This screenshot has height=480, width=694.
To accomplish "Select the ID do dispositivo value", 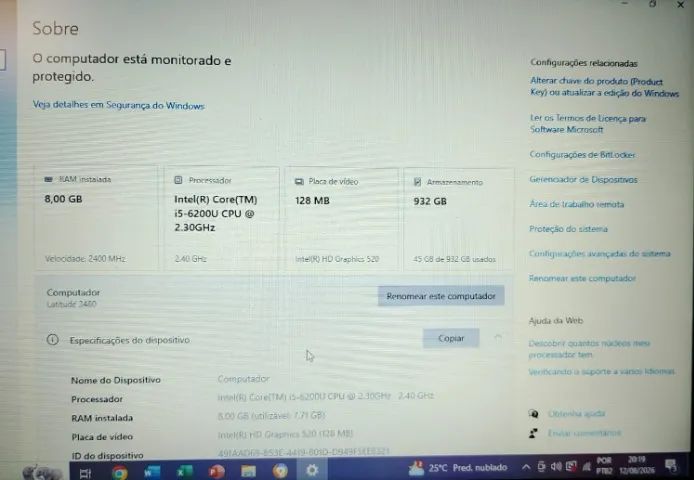I will (303, 452).
